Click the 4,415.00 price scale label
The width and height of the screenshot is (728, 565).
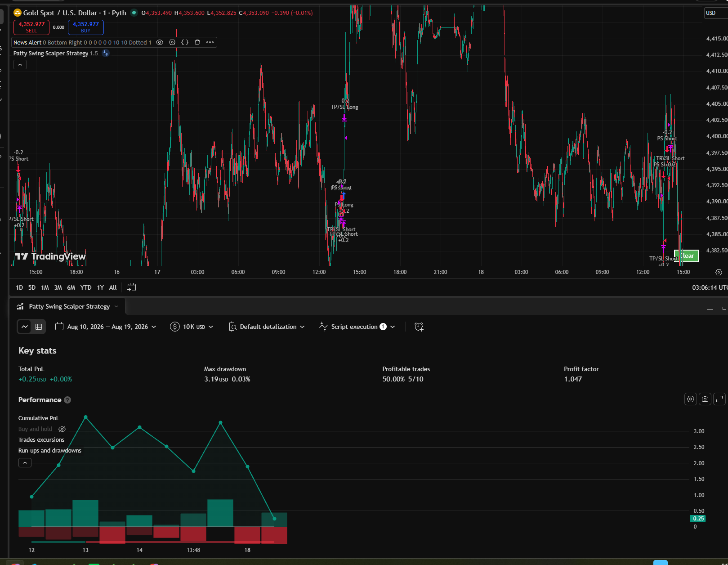coord(717,39)
